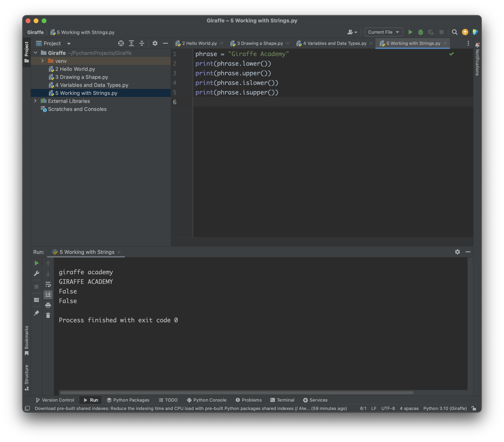Click the select opened file crosshair icon
The height and width of the screenshot is (442, 504).
pos(121,43)
